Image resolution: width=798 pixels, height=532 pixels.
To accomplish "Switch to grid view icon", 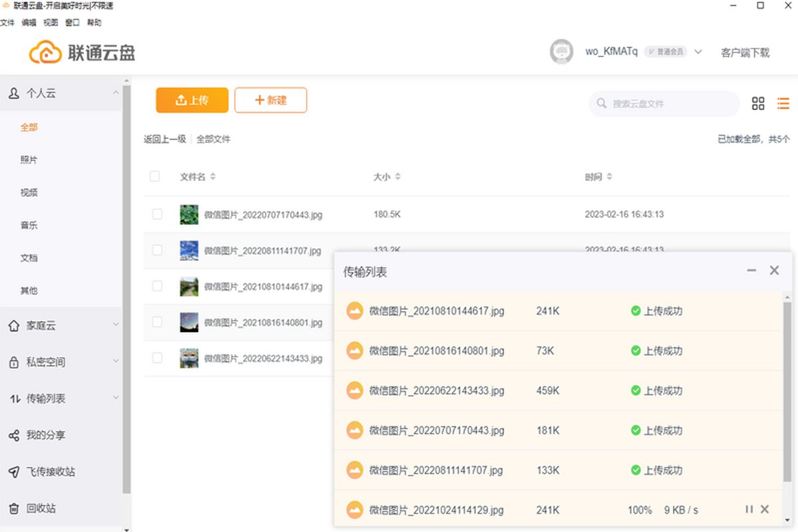I will click(758, 103).
